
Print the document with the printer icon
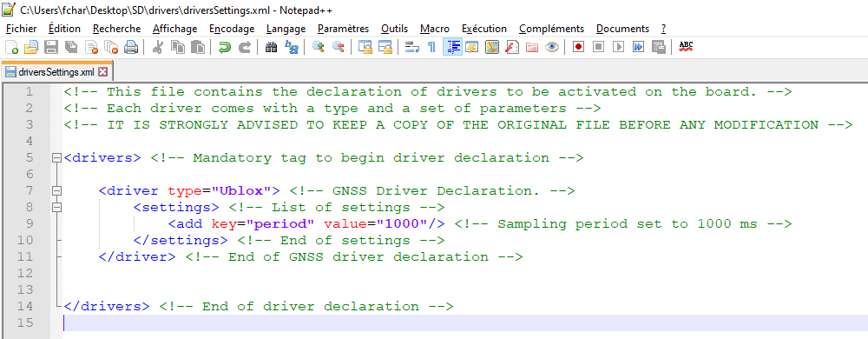point(131,47)
